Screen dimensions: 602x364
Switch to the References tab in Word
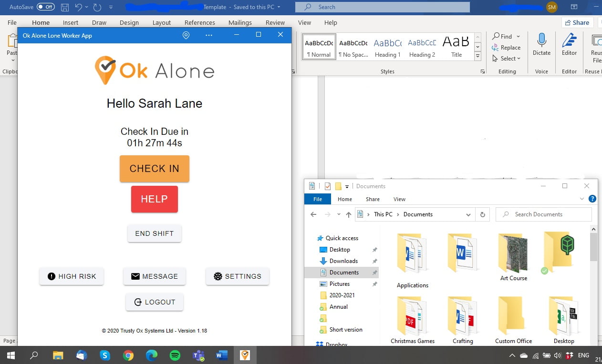(200, 22)
